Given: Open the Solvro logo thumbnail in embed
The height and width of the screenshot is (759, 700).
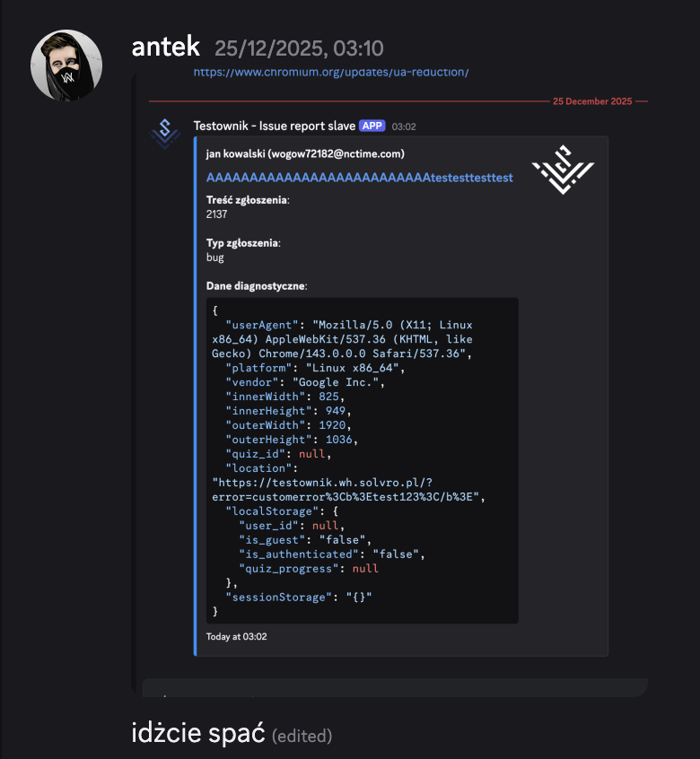Looking at the screenshot, I should coord(563,170).
